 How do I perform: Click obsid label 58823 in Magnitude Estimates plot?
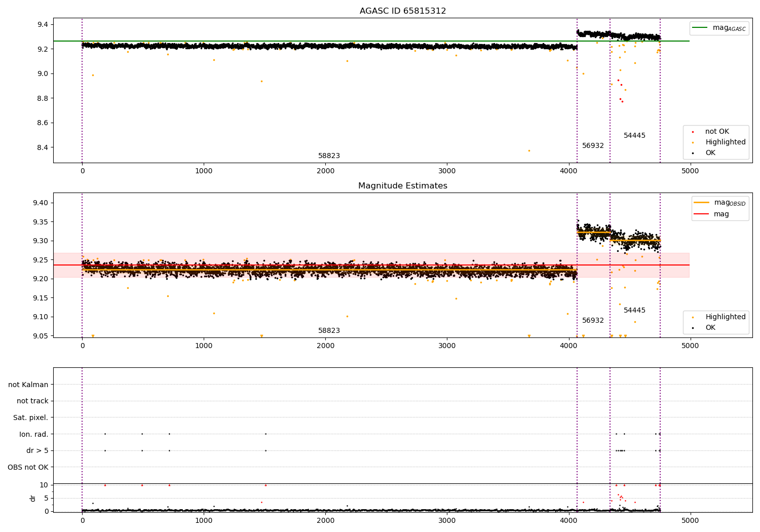coord(329,331)
